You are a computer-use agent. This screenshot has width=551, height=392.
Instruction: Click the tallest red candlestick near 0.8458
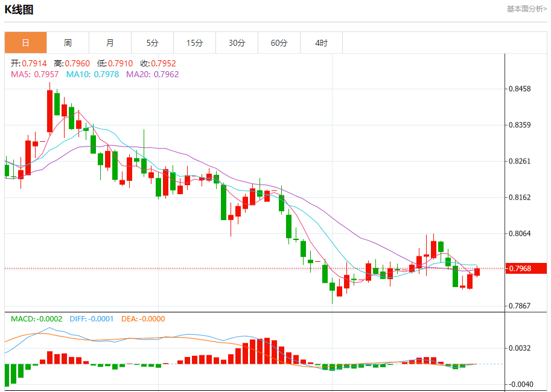[50, 111]
